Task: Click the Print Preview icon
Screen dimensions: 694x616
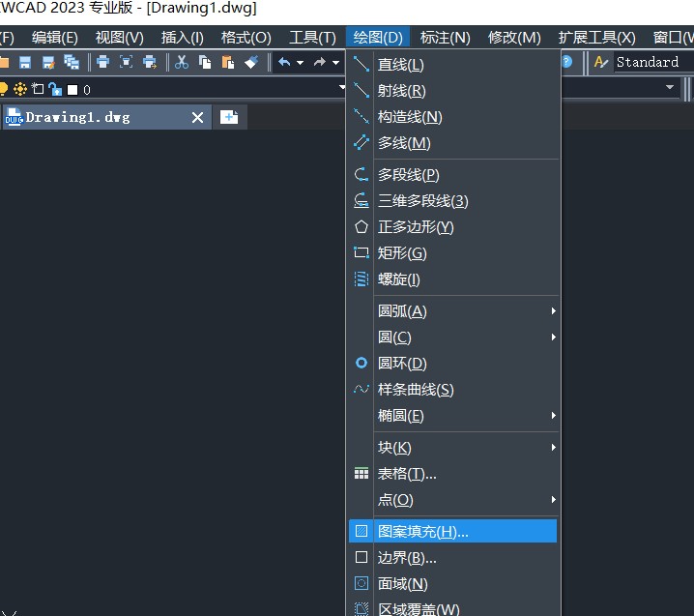Action: click(127, 62)
